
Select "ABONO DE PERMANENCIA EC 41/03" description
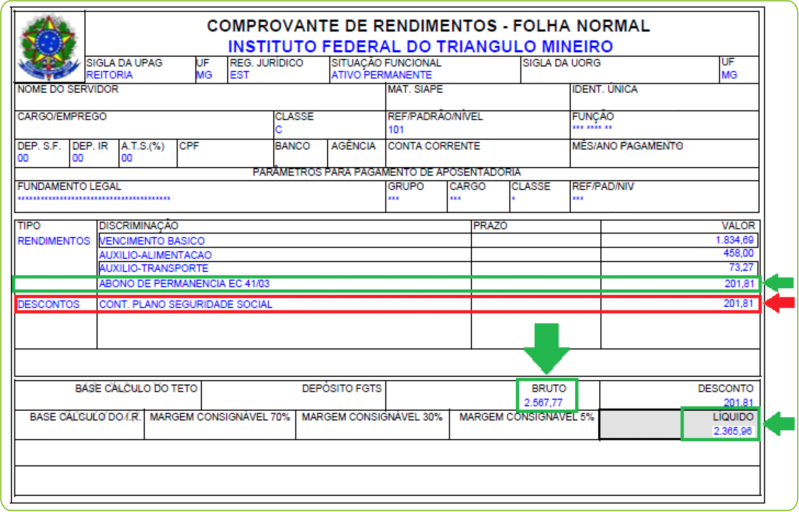(184, 283)
